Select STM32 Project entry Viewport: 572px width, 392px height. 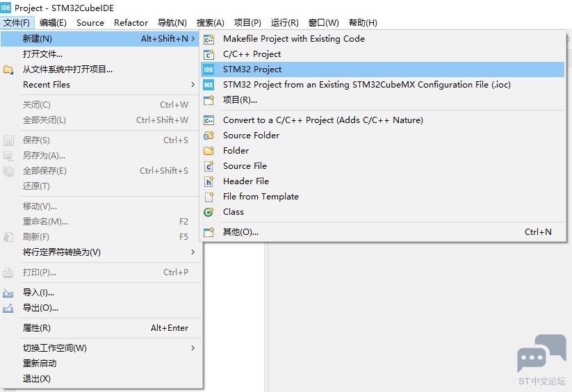[383, 70]
